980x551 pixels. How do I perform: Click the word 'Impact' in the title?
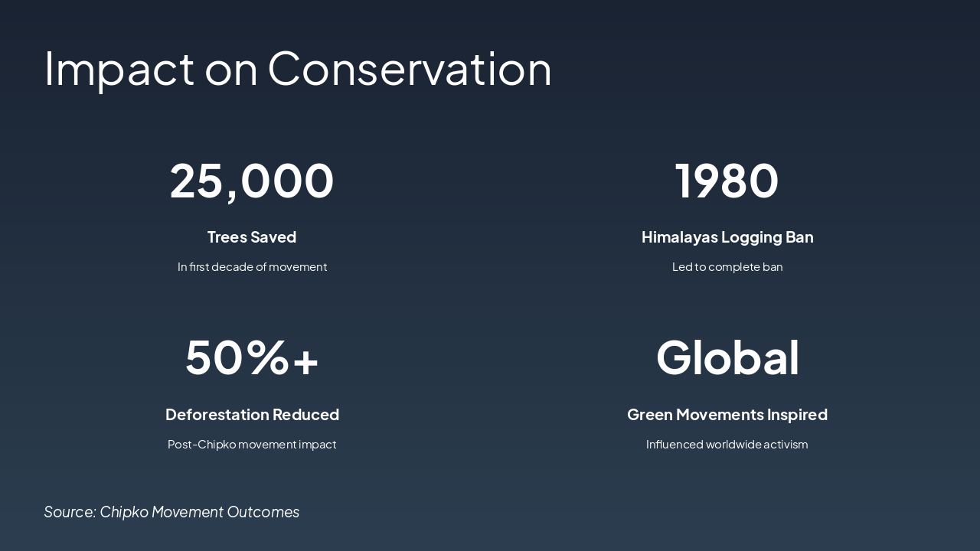point(119,68)
